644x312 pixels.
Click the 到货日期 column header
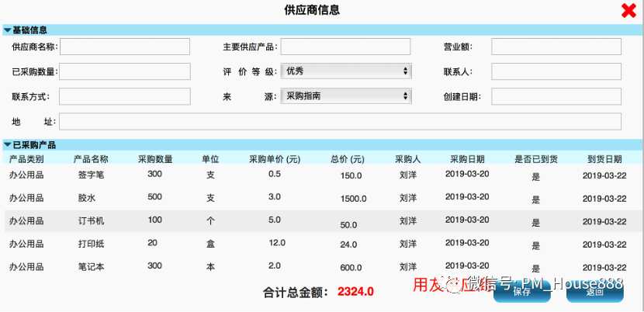tap(604, 159)
